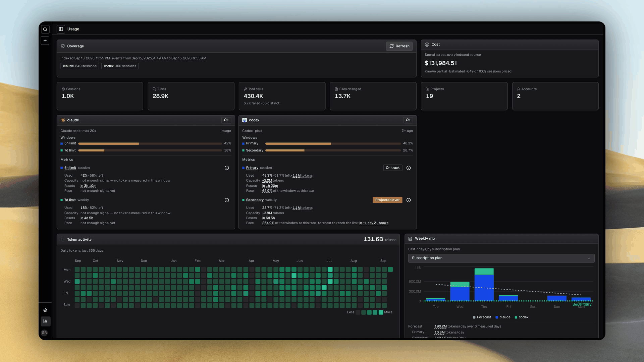Screen dimensions: 644x362
Task: Click codex reset time 'in 1h 20m'
Action: click(x=270, y=186)
